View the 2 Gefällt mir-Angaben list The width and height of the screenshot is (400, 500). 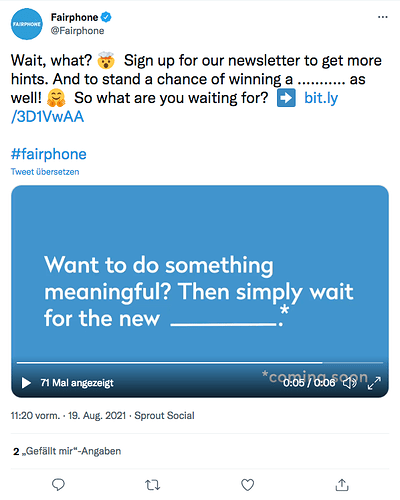pyautogui.click(x=67, y=451)
